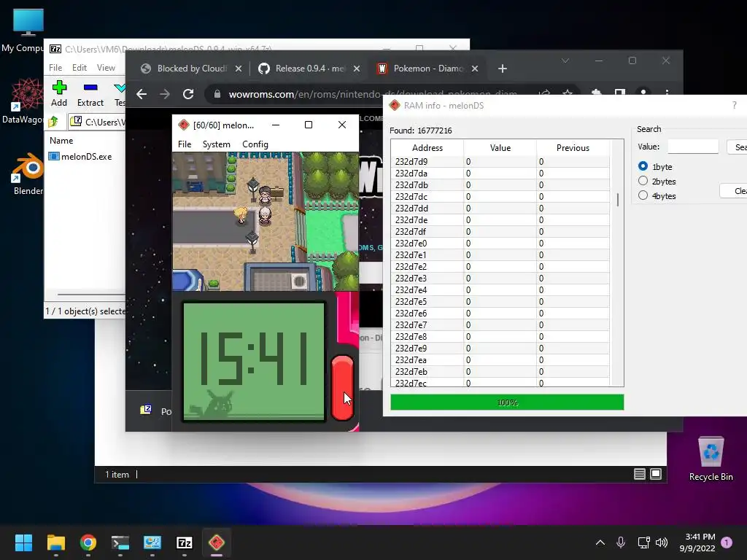Select the 2bytes search size radio
Screen dimensions: 747x560
643,181
